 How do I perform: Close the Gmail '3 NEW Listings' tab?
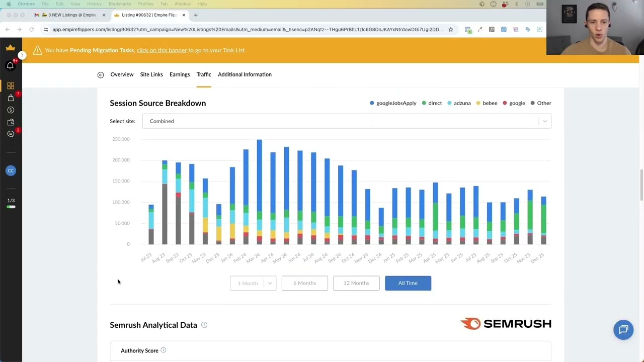pos(104,15)
